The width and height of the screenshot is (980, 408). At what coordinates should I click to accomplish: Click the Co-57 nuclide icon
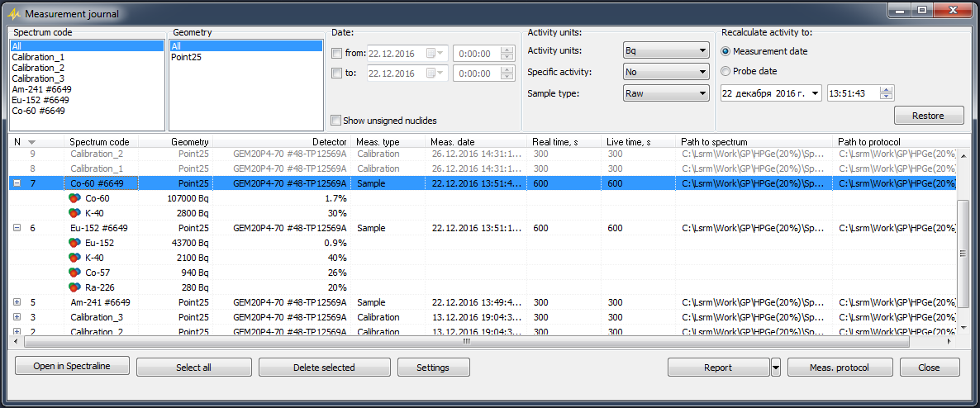point(74,273)
